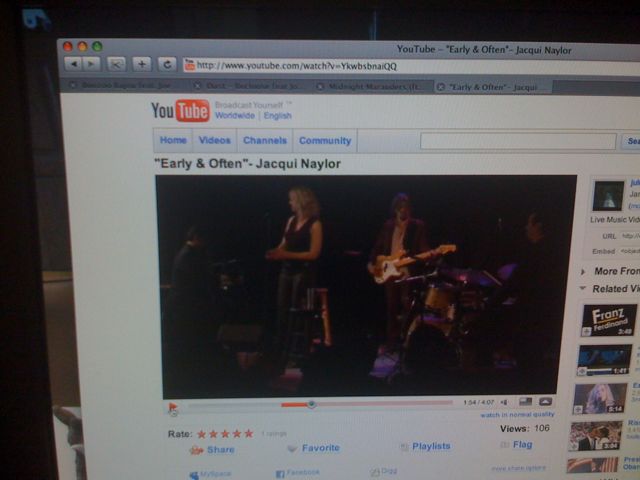Rate the video five stars

248,434
